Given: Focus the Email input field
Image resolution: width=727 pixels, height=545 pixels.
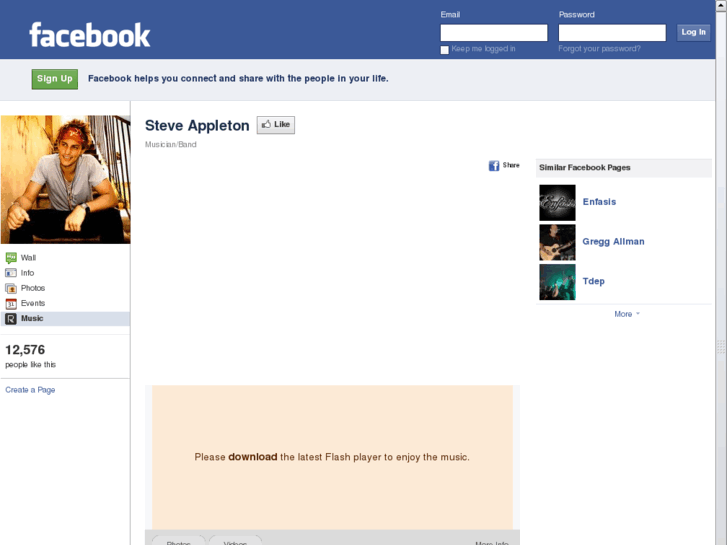Looking at the screenshot, I should pos(494,33).
